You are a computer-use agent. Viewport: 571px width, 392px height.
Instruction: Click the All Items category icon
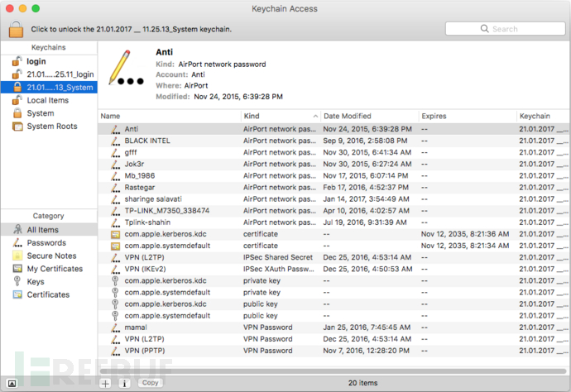17,229
